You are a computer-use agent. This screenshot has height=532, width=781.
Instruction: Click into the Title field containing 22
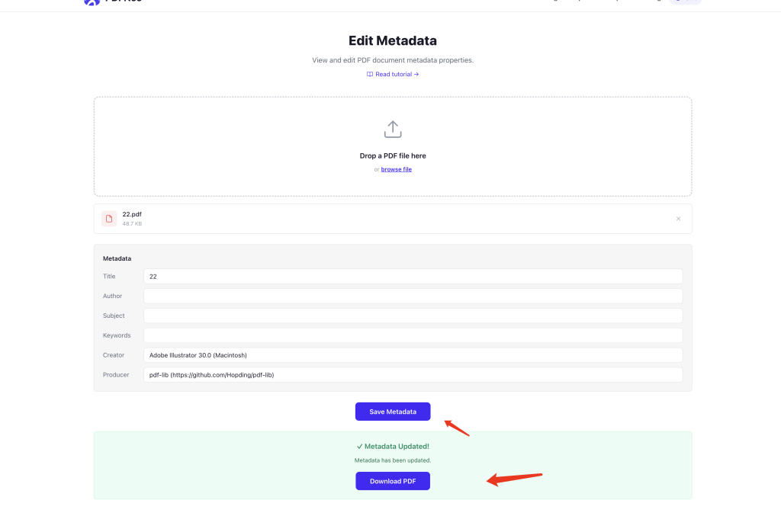(413, 276)
